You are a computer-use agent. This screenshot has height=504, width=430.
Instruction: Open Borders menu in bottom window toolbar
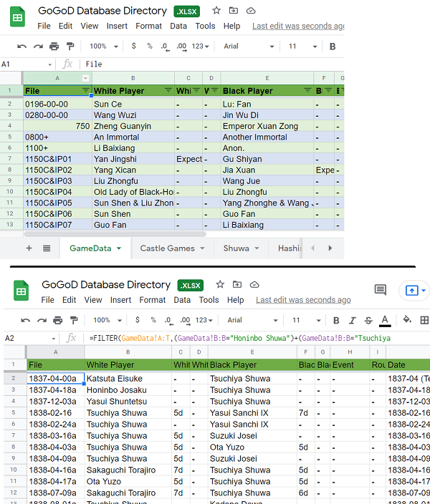click(x=424, y=320)
